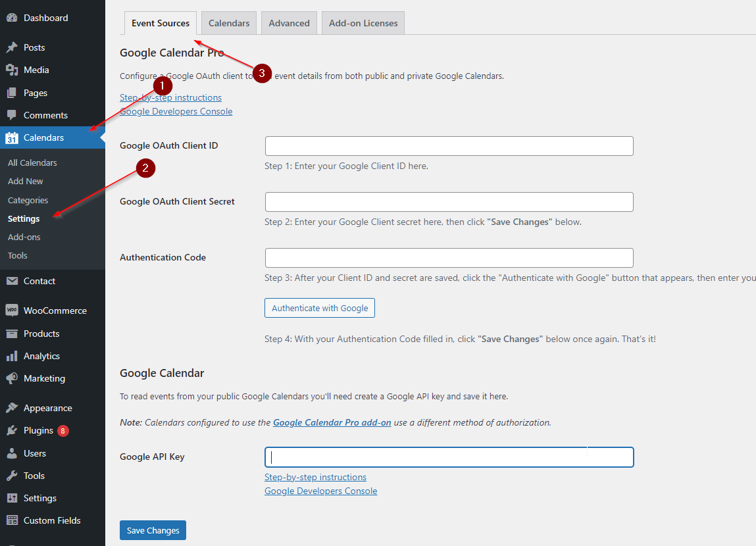Click the WooCommerce logo icon
The height and width of the screenshot is (546, 756).
click(x=12, y=310)
